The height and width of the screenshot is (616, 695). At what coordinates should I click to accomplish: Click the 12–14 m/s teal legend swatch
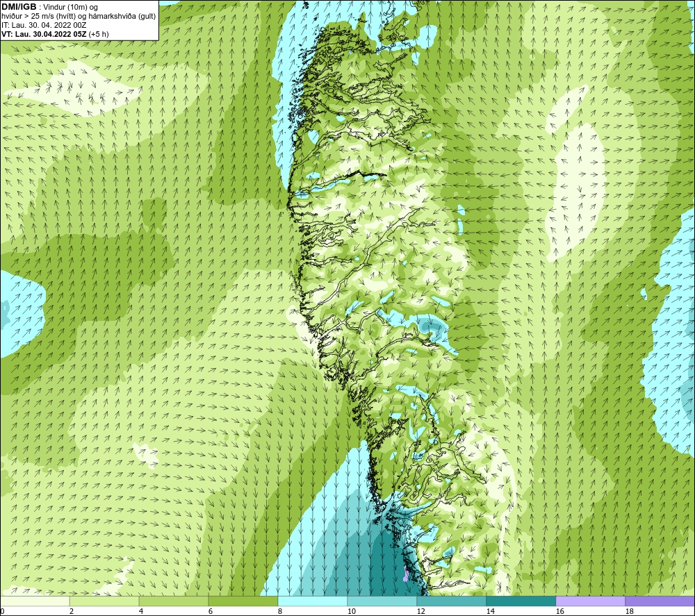(451, 601)
